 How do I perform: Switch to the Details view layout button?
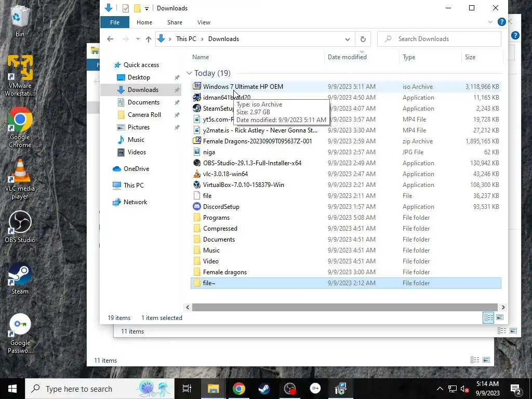(488, 317)
